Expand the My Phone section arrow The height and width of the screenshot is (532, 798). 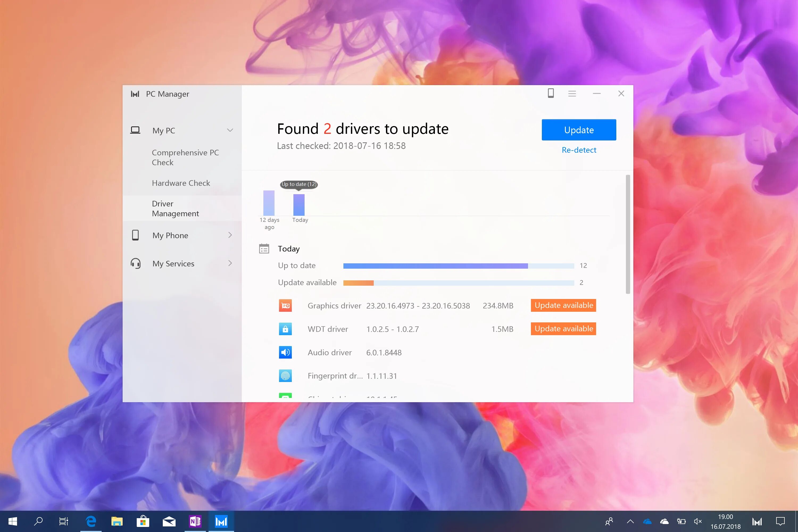230,235
